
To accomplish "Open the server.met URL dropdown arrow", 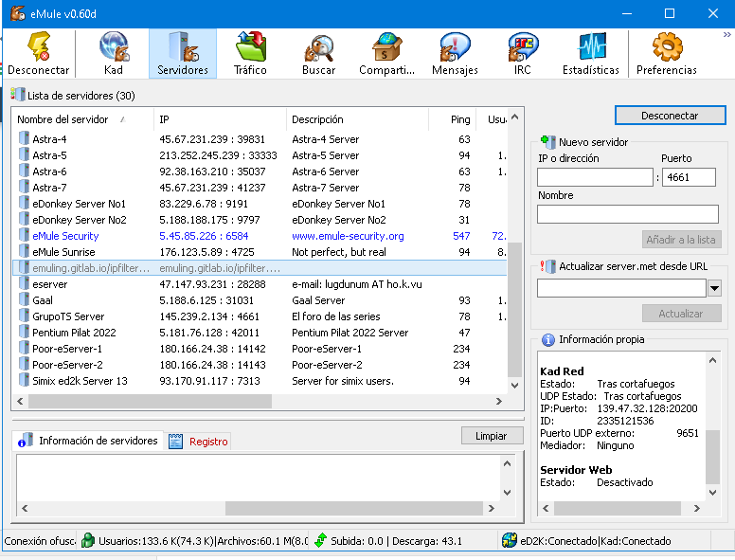I will tap(714, 288).
